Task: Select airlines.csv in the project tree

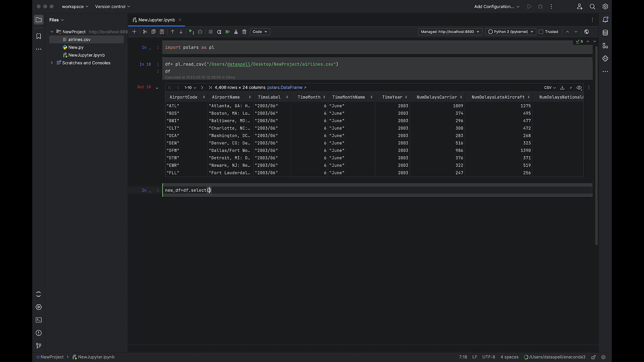Action: point(79,39)
